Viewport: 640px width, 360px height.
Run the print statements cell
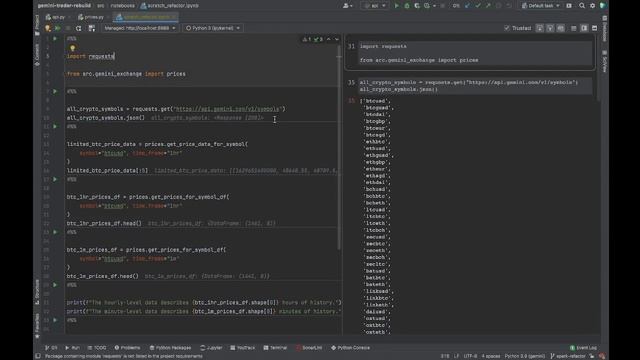click(55, 285)
